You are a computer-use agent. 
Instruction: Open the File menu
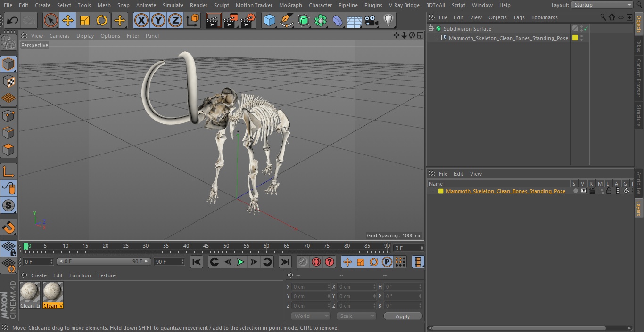point(8,5)
